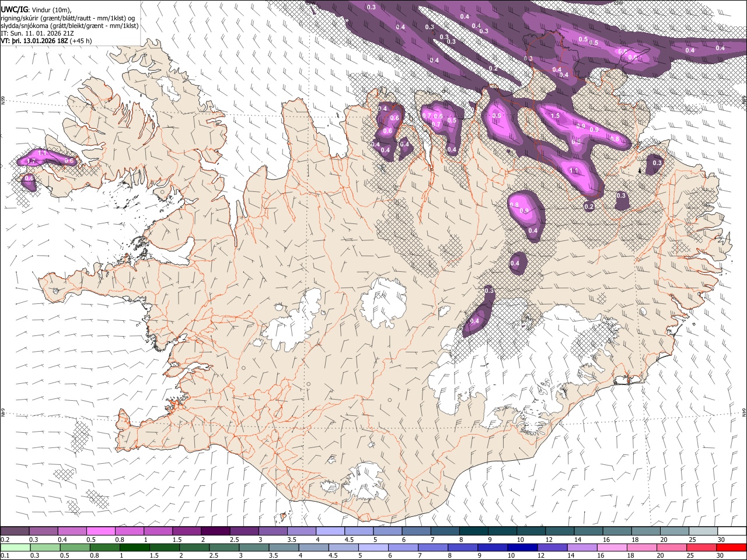Click the valid time 'VT: þri. 13.01.2026 18Z'
The height and width of the screenshot is (560, 747).
pos(34,41)
